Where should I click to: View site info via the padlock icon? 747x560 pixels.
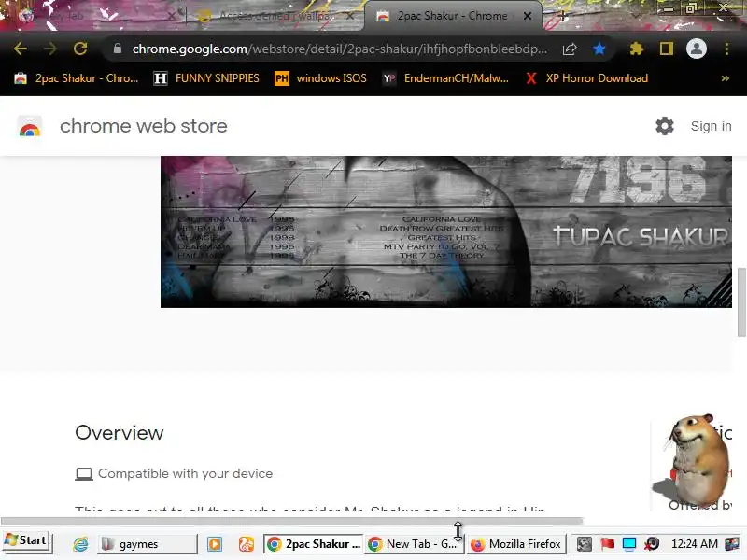[118, 49]
